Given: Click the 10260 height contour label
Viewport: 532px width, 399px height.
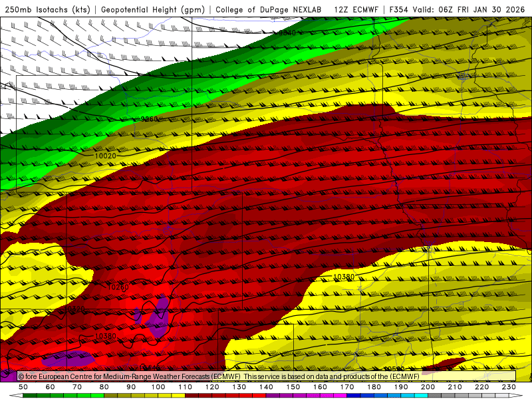Looking at the screenshot, I should point(118,287).
